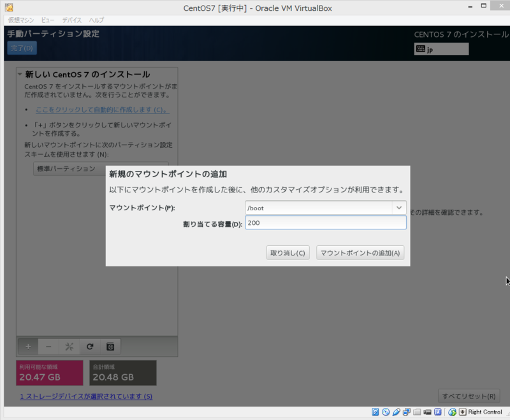
Task: Open the デバイス menu
Action: pos(71,20)
